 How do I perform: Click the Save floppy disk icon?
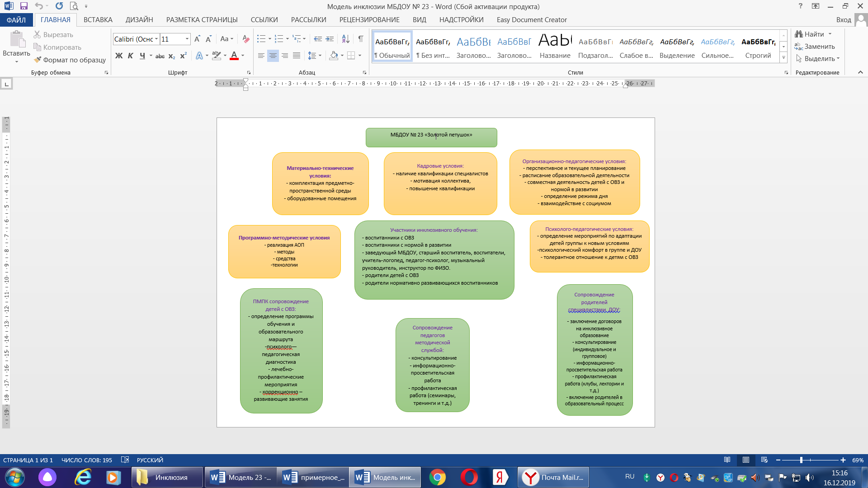[x=24, y=6]
